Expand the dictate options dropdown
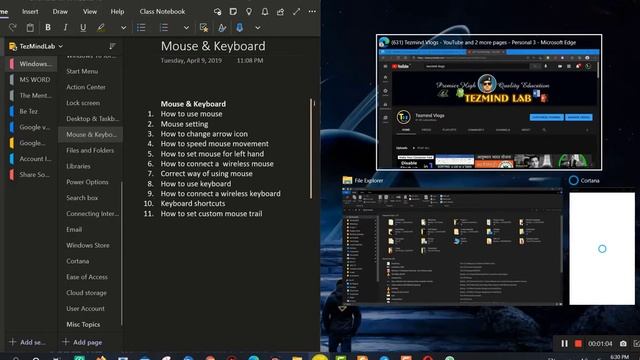Image resolution: width=640 pixels, height=360 pixels. coord(258,28)
